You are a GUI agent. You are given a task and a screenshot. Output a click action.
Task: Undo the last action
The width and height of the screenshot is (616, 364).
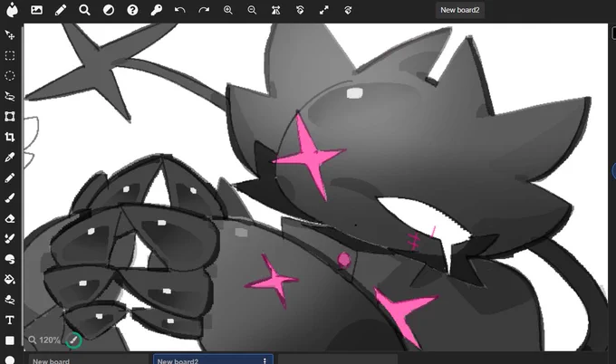[x=180, y=10]
